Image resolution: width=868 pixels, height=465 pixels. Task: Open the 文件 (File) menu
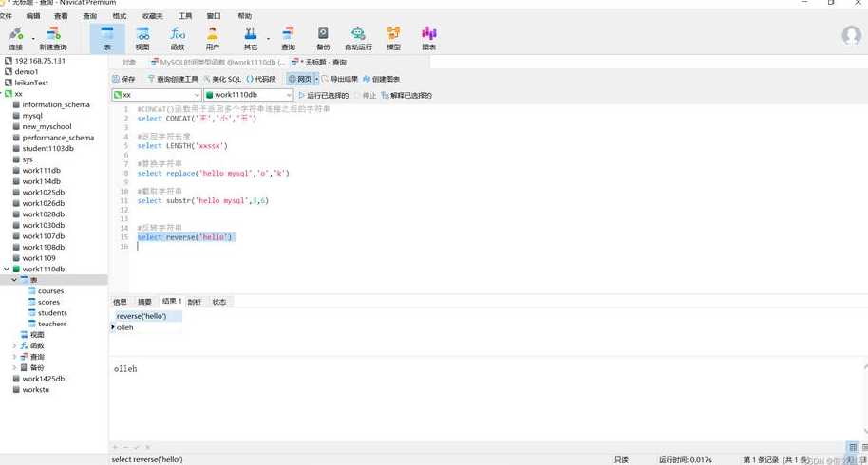point(6,16)
